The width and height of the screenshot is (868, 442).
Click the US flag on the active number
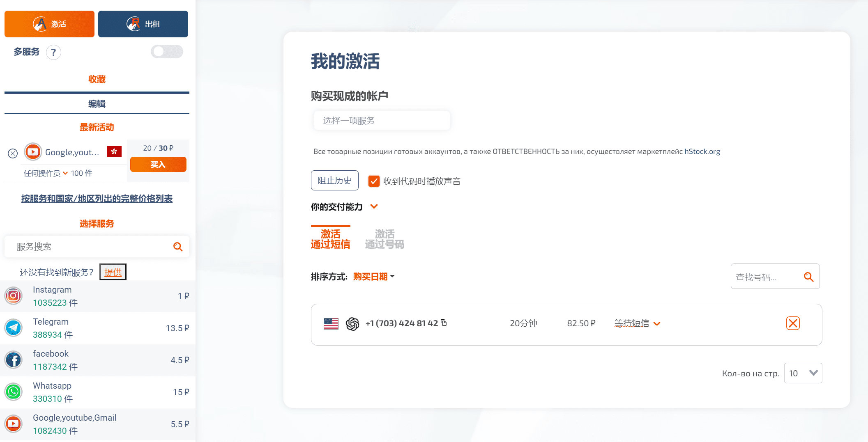[x=331, y=323]
